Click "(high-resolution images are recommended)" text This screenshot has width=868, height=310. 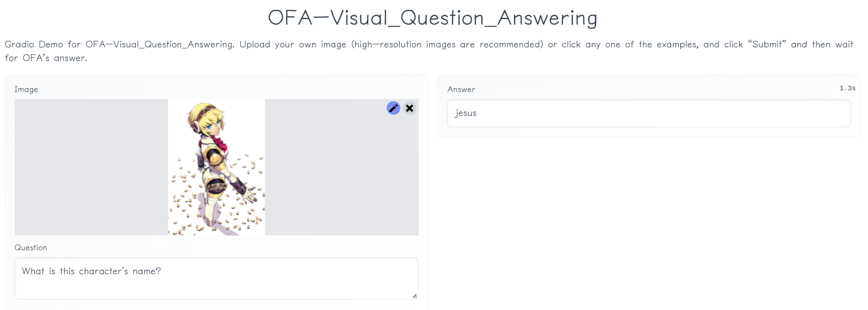click(447, 45)
